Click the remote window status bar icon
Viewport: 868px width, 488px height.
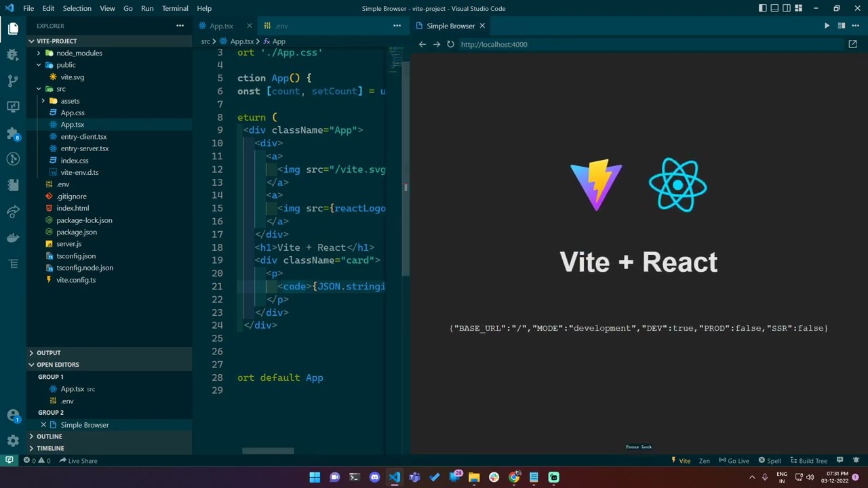click(9, 460)
